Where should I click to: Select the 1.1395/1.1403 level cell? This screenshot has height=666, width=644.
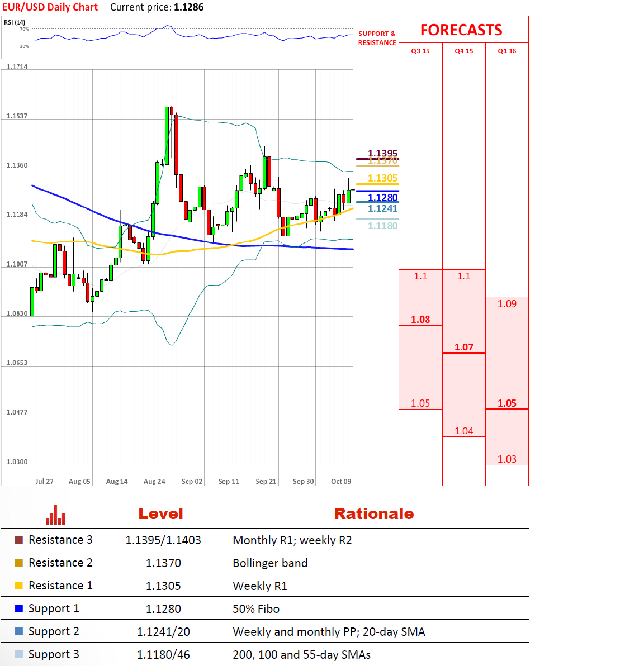(x=163, y=540)
